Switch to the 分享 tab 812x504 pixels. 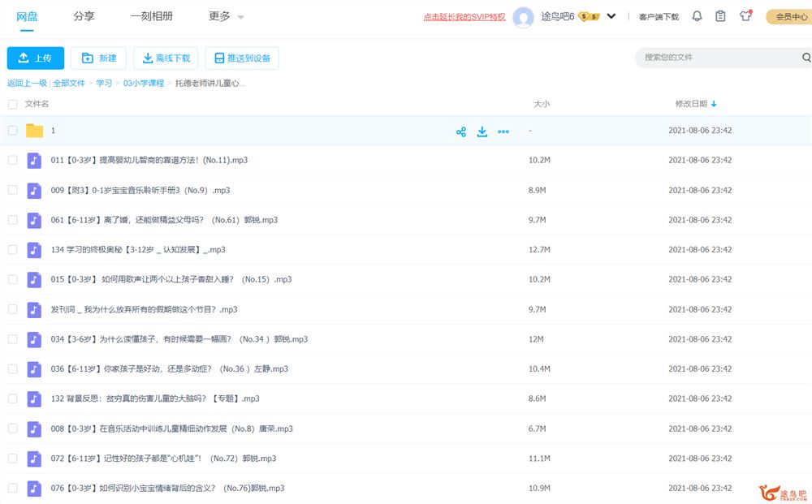tap(84, 16)
